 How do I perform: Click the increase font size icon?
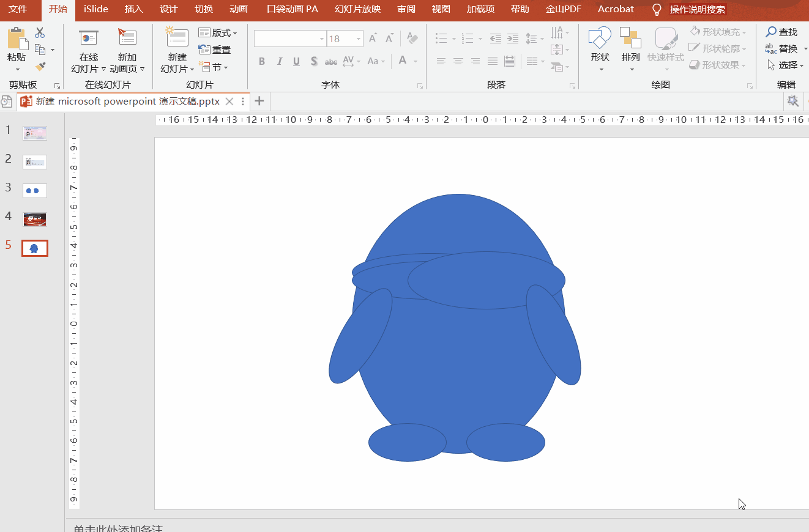(373, 39)
